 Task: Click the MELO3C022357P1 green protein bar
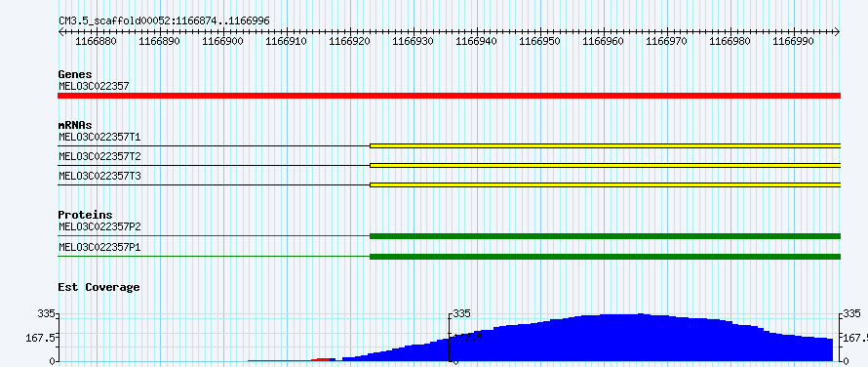click(605, 257)
